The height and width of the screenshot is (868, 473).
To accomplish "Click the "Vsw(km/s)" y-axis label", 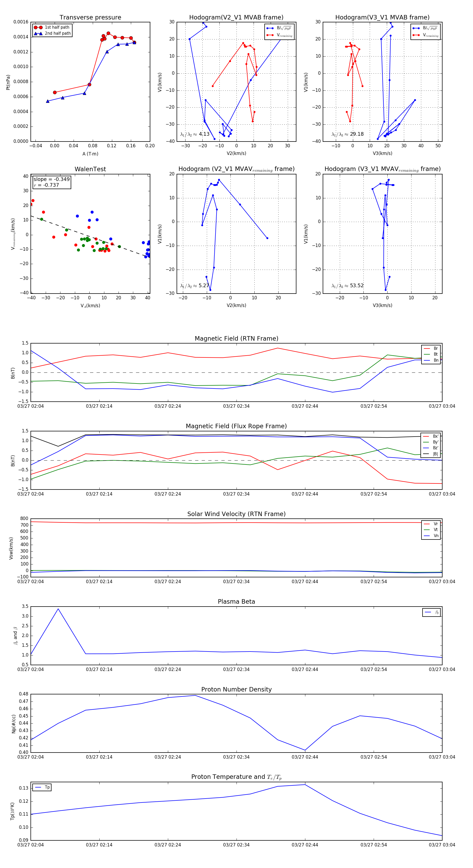I will [x=11, y=548].
